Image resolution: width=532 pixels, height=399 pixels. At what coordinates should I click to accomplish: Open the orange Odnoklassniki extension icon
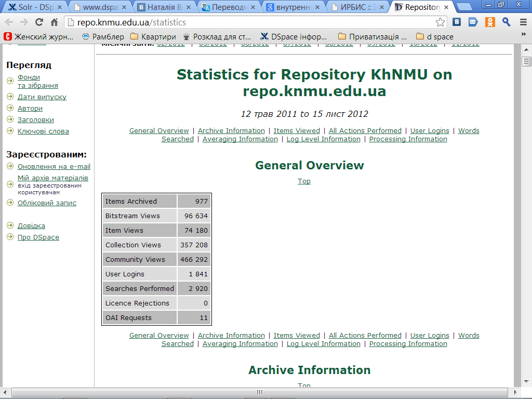coord(489,22)
